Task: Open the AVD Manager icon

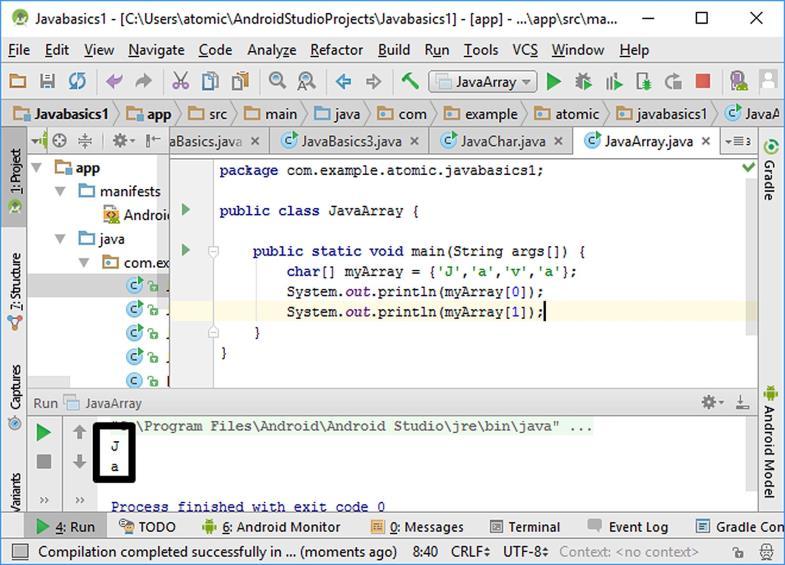Action: pyautogui.click(x=739, y=81)
